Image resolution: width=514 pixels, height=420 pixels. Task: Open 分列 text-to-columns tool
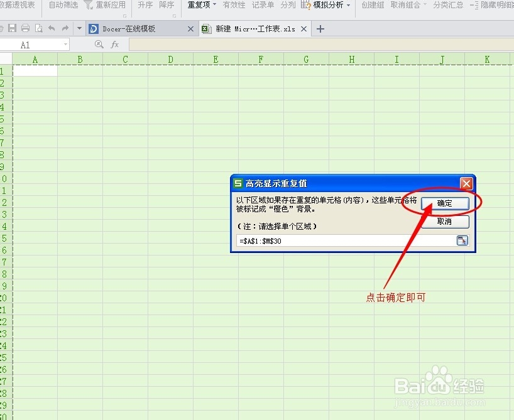288,5
